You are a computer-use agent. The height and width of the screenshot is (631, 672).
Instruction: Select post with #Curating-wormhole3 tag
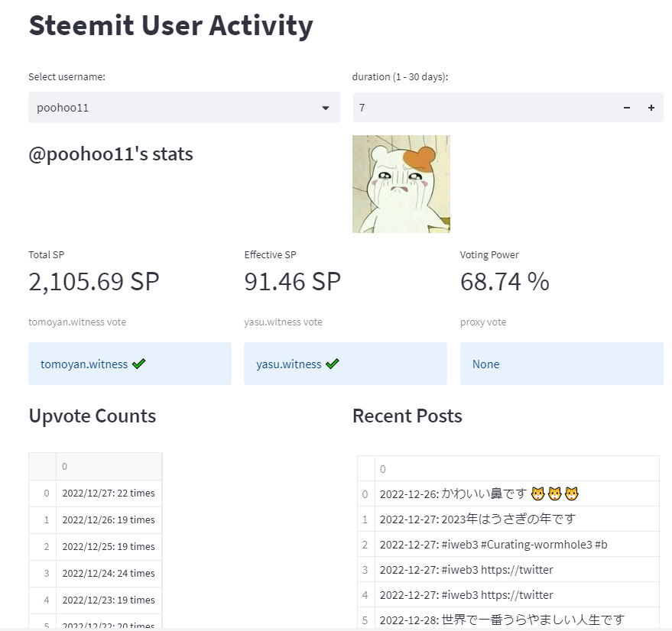[494, 545]
